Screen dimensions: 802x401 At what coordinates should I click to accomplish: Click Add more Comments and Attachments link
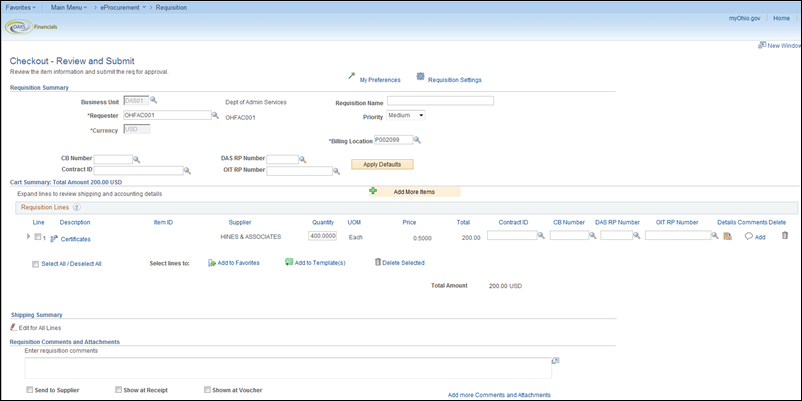tap(499, 395)
